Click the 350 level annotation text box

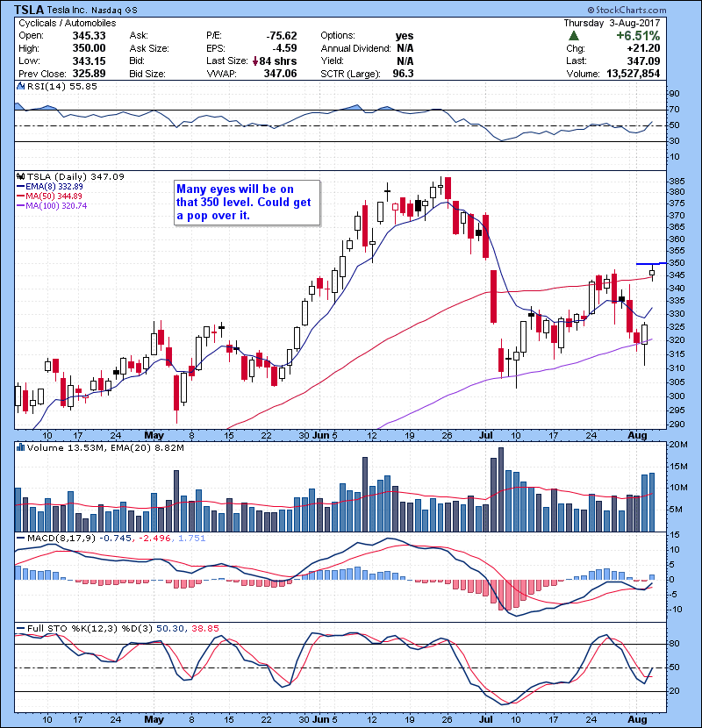pos(247,203)
